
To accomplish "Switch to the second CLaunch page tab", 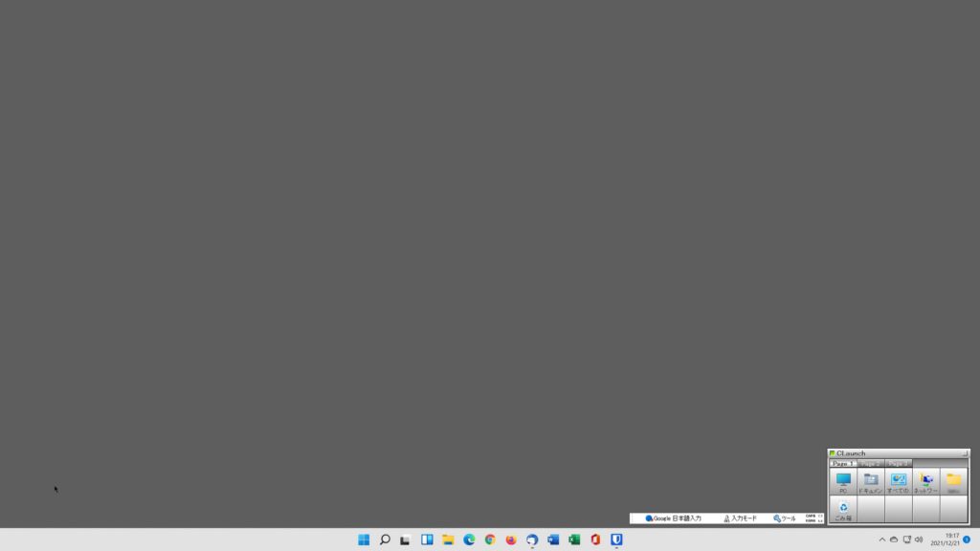I will pyautogui.click(x=870, y=463).
